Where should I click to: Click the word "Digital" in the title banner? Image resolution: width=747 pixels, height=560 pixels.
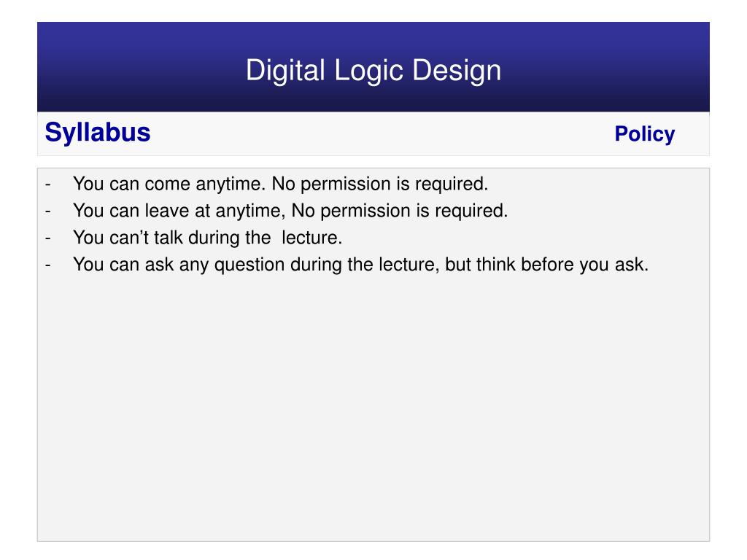pos(285,71)
